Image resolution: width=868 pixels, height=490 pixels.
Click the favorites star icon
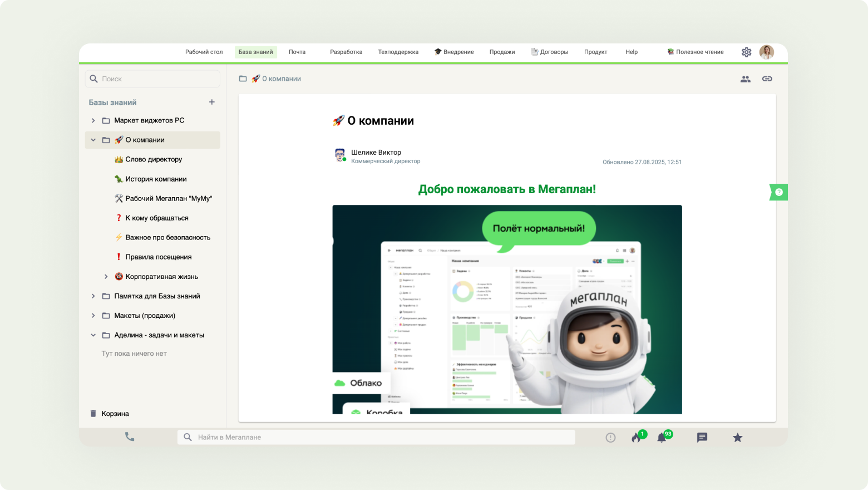coord(737,438)
